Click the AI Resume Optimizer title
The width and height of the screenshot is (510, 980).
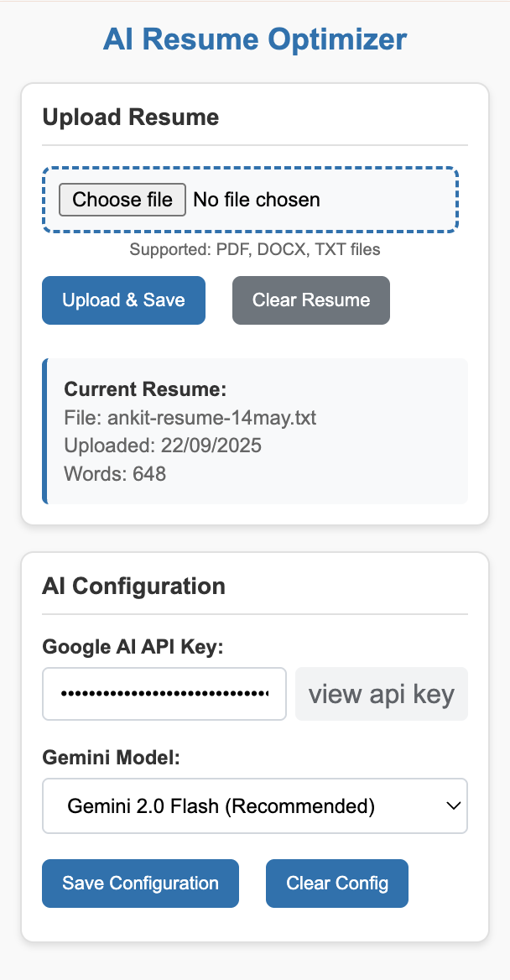[255, 39]
